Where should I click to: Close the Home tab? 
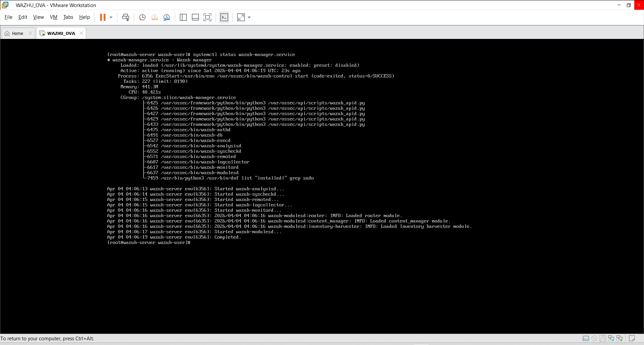pos(30,33)
